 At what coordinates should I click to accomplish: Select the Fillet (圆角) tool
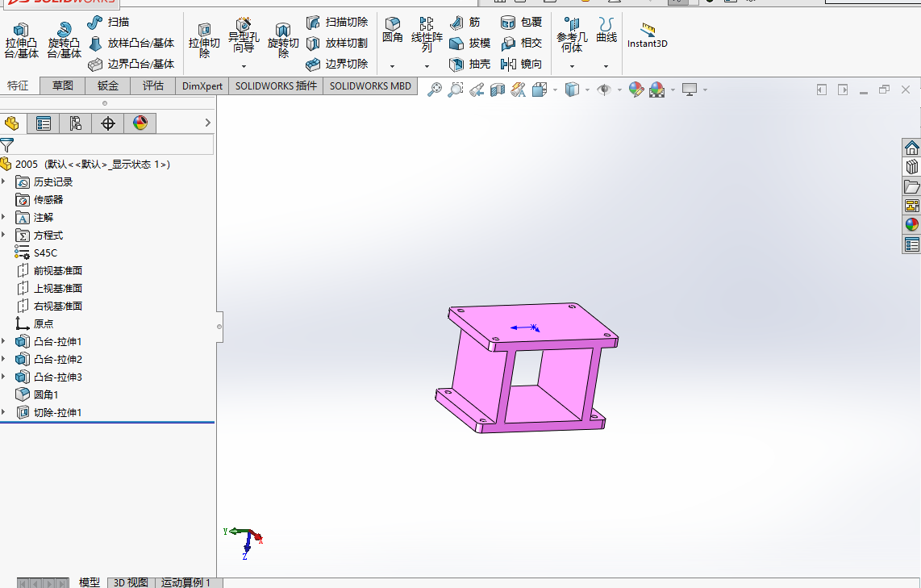[x=393, y=30]
